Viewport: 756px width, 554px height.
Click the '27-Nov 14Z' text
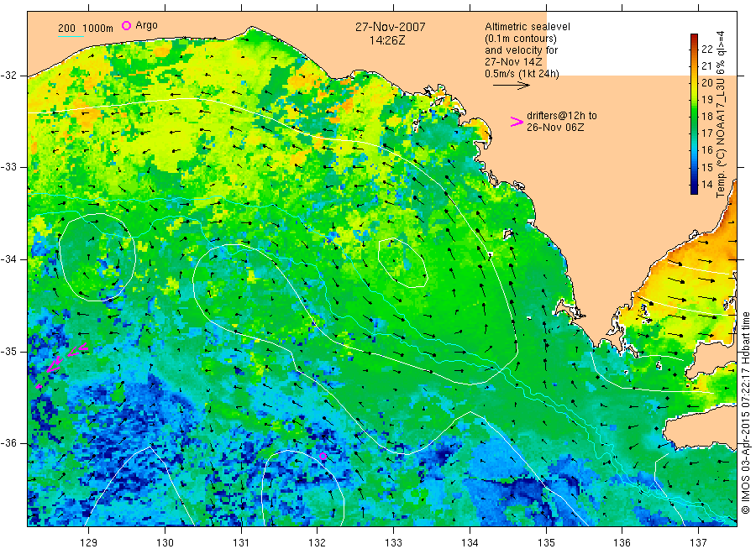coord(513,61)
